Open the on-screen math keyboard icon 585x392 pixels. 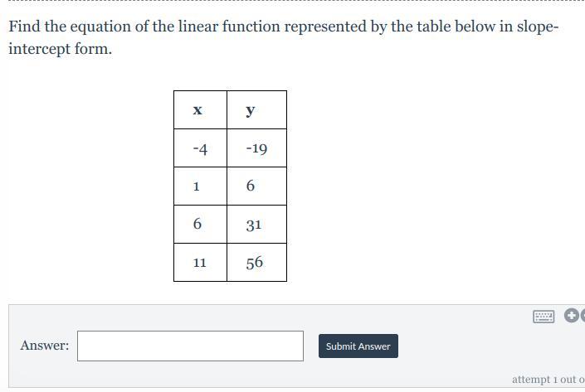pos(544,316)
